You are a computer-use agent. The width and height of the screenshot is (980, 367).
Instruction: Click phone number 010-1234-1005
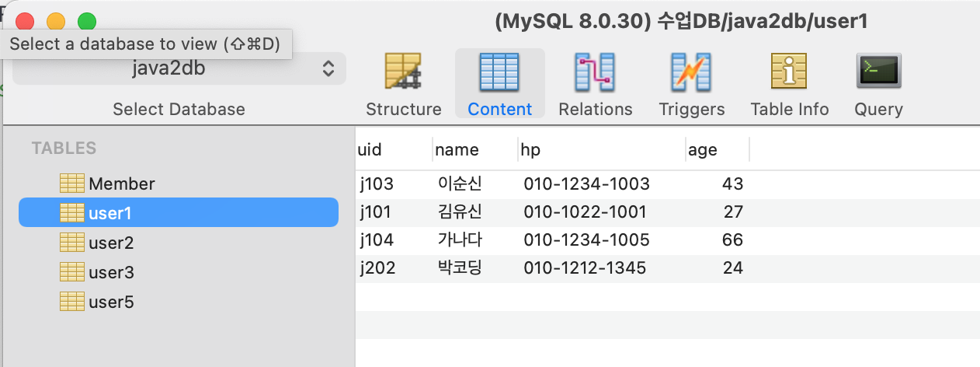(586, 240)
